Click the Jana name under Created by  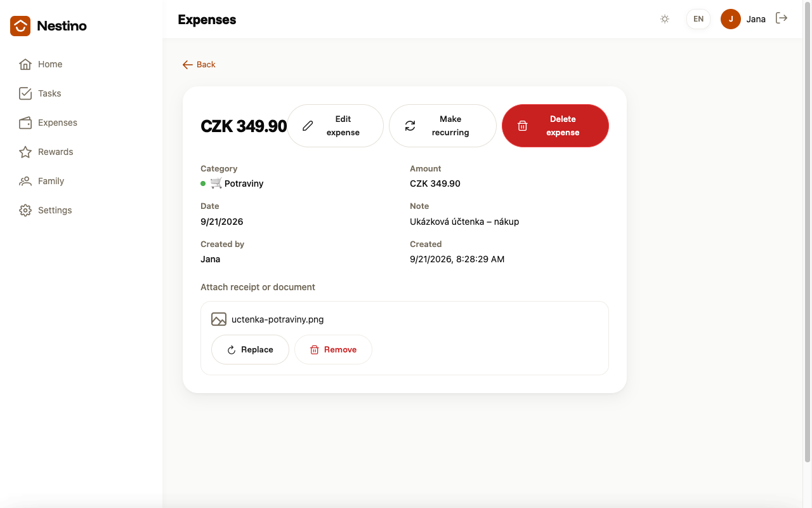(x=211, y=259)
